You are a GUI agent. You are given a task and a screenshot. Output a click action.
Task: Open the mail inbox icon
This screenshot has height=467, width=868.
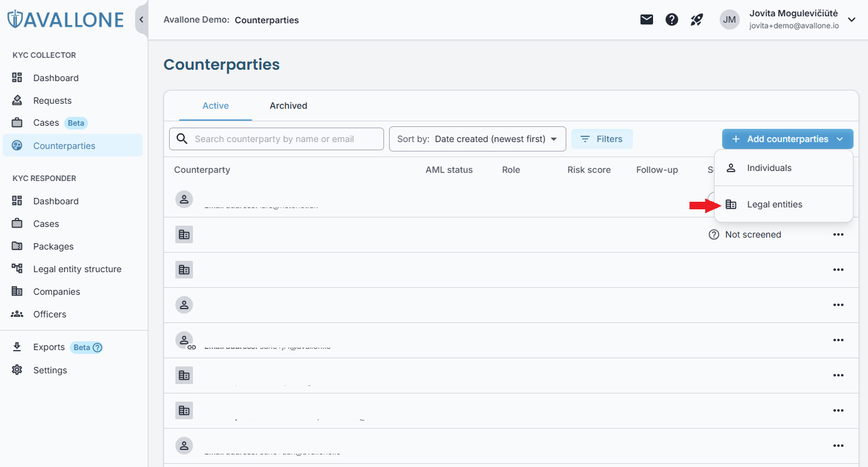tap(647, 19)
